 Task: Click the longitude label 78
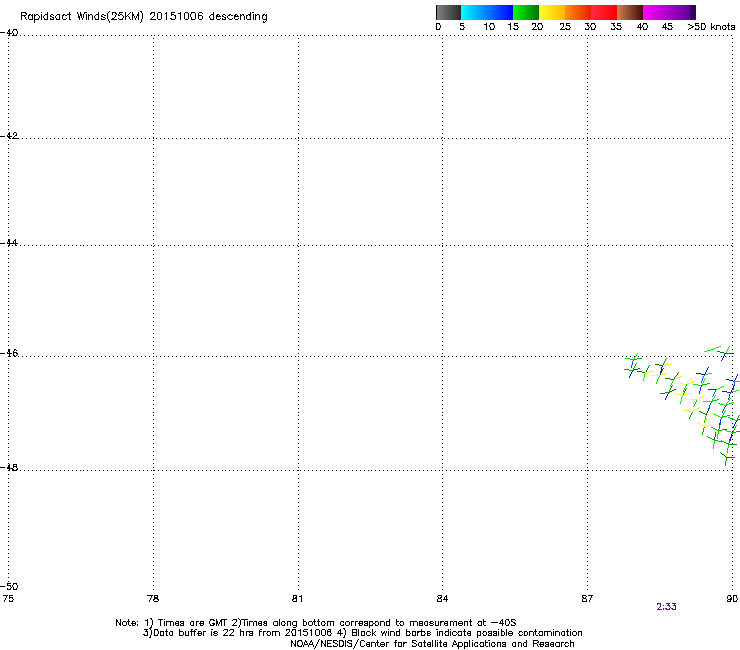tap(153, 599)
